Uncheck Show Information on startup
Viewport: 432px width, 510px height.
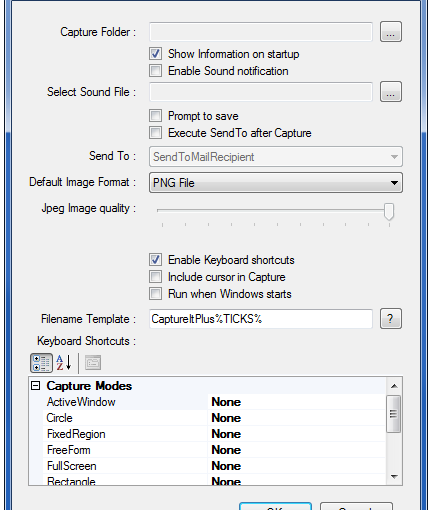(x=156, y=54)
